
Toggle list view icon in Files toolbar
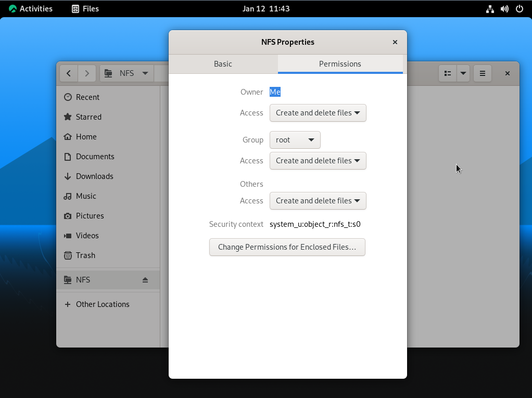pos(448,73)
